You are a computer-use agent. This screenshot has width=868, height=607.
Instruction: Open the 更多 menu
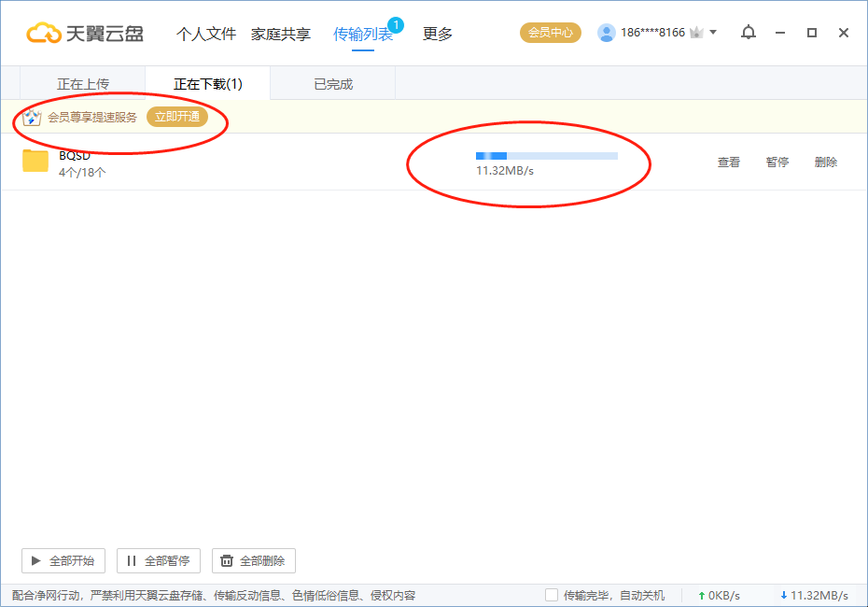point(438,34)
